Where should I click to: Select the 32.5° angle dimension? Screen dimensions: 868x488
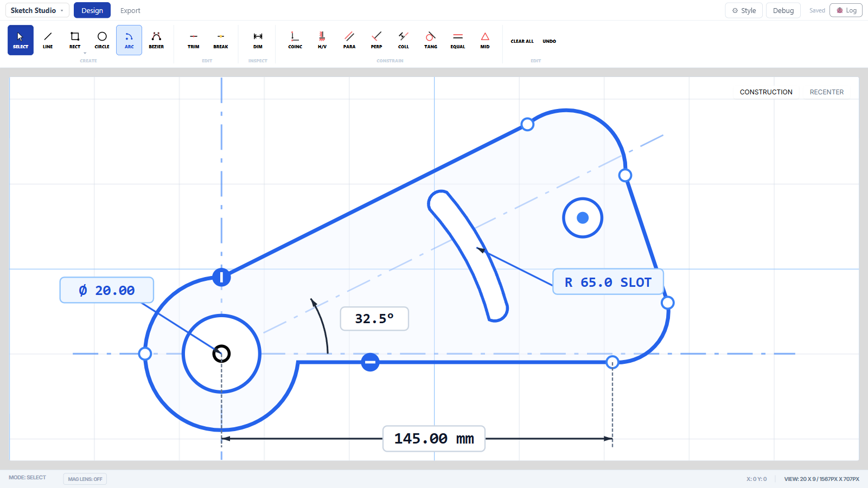(x=374, y=319)
